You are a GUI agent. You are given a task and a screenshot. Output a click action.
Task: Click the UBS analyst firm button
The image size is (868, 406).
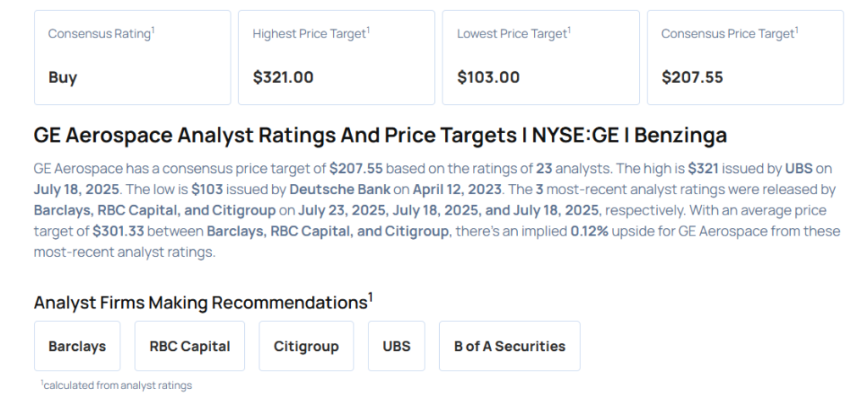396,346
